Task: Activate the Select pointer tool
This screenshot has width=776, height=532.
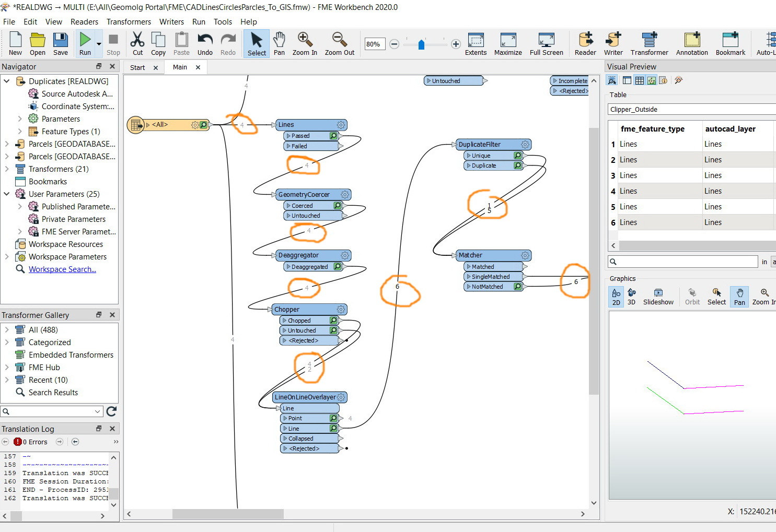Action: [257, 44]
